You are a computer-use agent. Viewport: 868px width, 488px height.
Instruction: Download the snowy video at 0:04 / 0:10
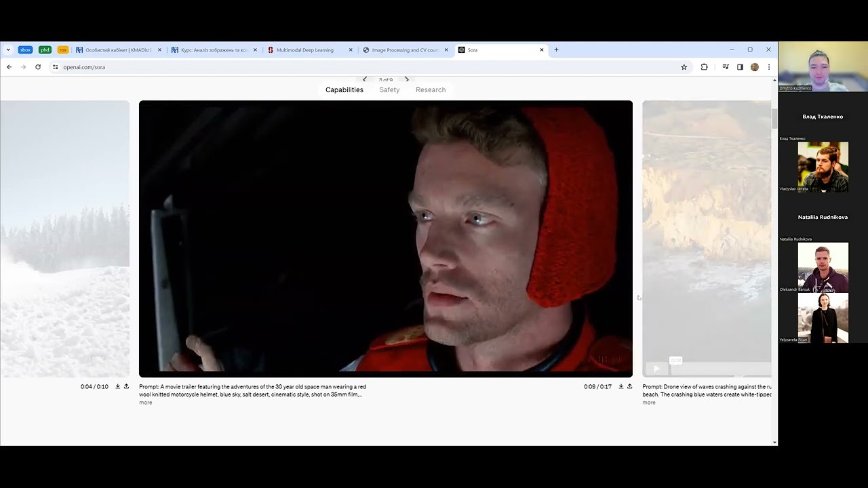click(117, 386)
